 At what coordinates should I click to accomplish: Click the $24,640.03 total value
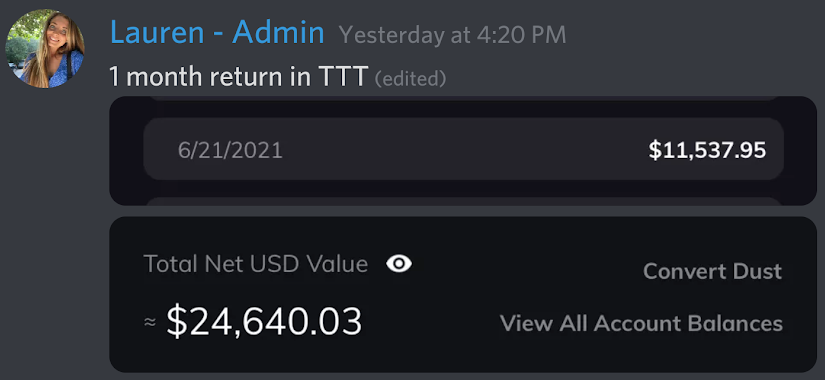click(264, 322)
